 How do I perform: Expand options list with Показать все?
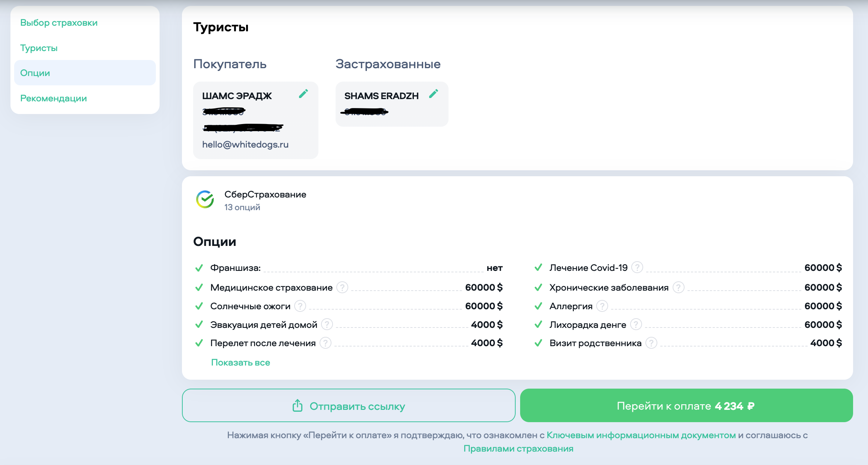(240, 363)
